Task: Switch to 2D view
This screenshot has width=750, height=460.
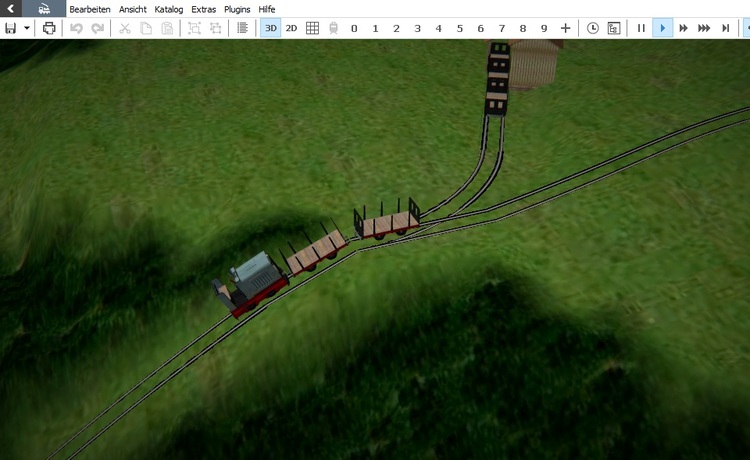Action: (x=291, y=28)
